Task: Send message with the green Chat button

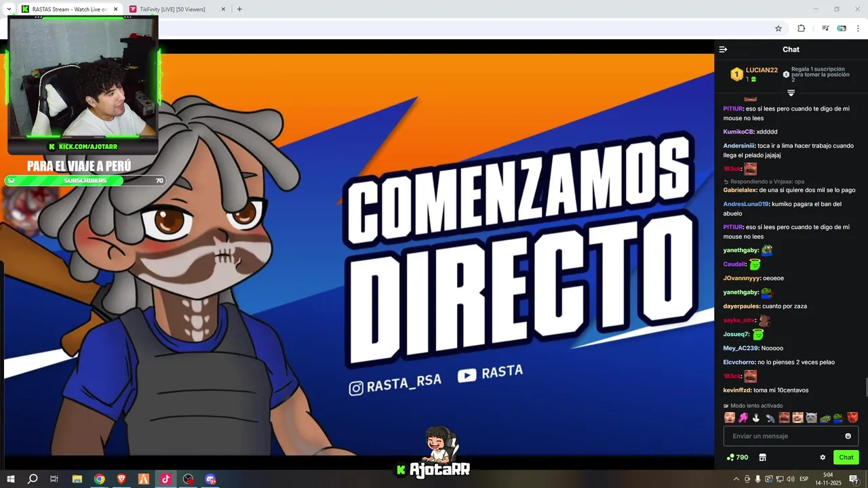Action: (x=846, y=457)
